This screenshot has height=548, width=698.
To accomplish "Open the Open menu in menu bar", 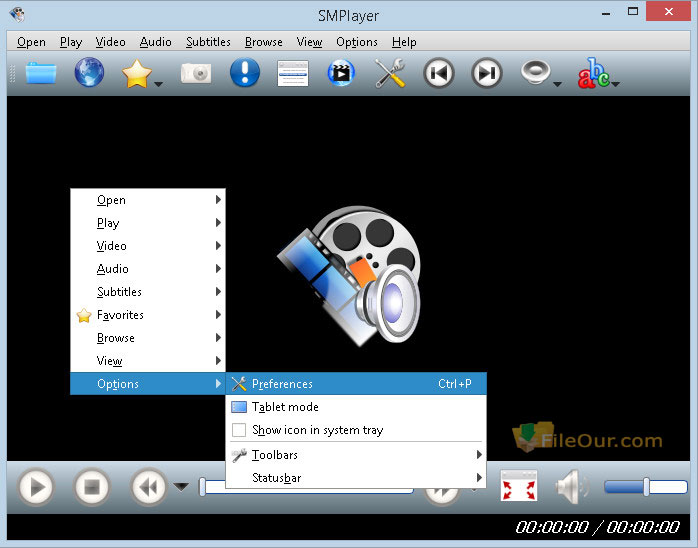I will (31, 42).
